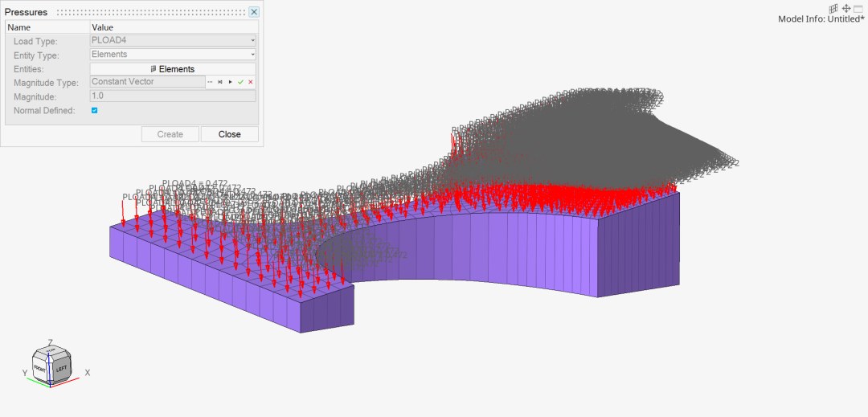This screenshot has height=417, width=868.
Task: Open the Entity Type Elements dropdown
Action: point(174,54)
